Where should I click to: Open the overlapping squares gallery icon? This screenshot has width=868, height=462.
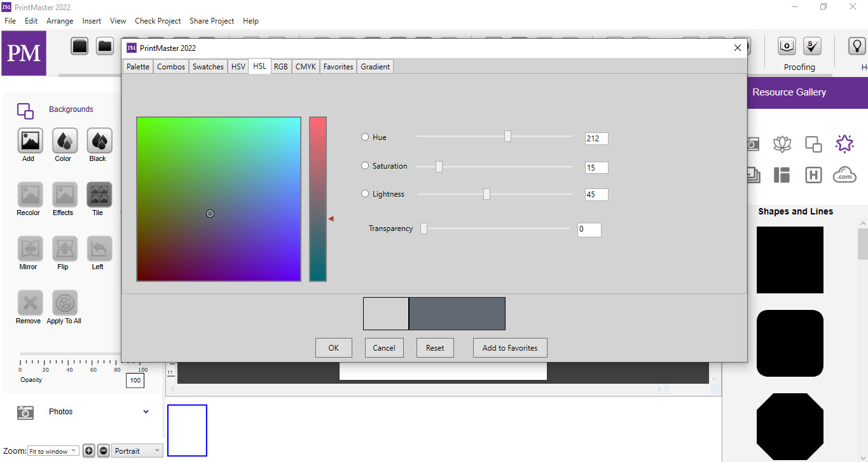click(813, 144)
